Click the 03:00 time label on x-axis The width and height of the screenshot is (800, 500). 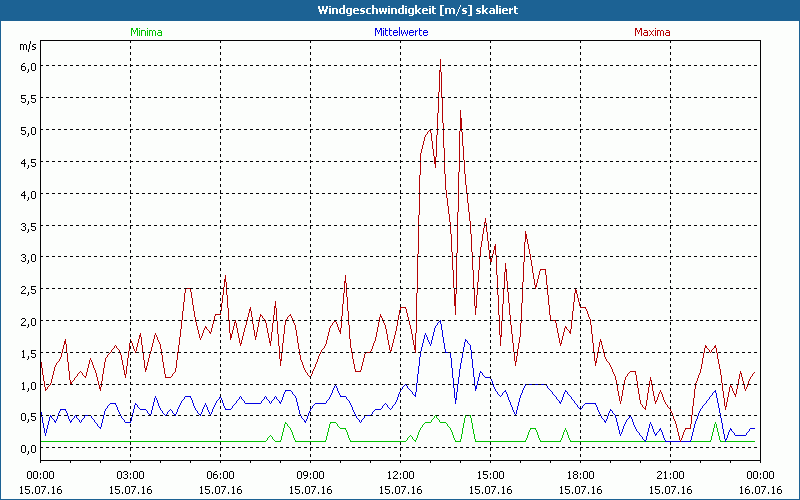coord(131,475)
